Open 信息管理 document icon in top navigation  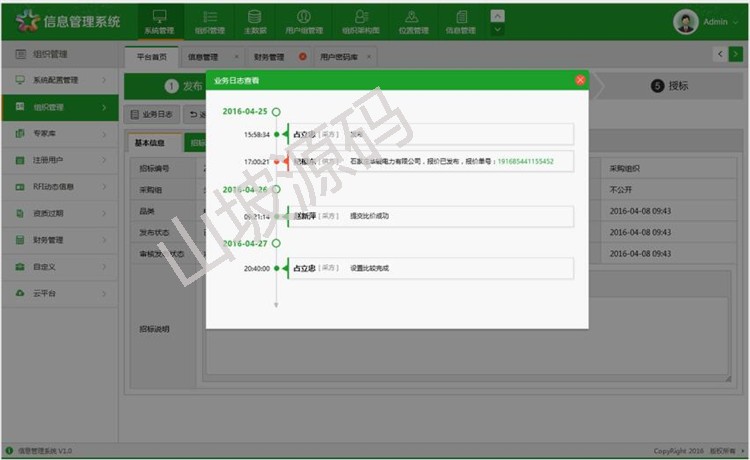[462, 17]
